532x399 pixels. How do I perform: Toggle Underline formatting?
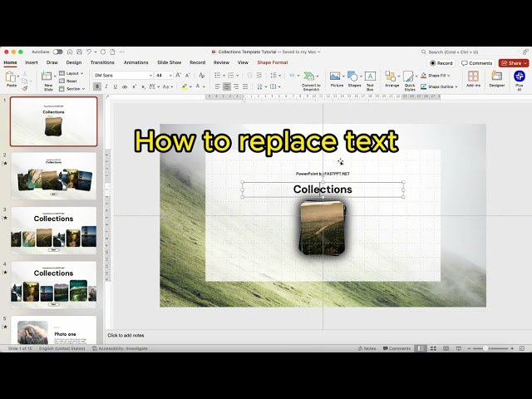(116, 86)
